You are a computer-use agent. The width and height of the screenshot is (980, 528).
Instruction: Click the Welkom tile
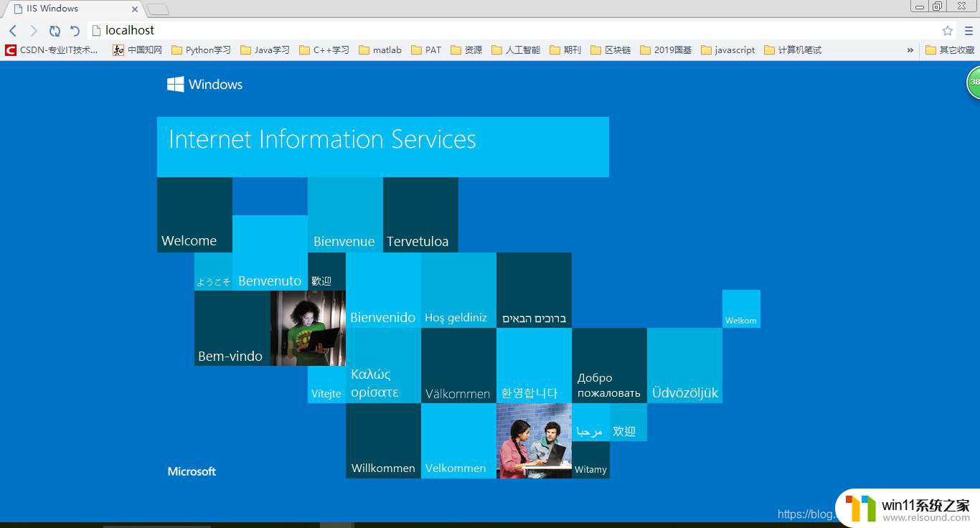coord(741,309)
